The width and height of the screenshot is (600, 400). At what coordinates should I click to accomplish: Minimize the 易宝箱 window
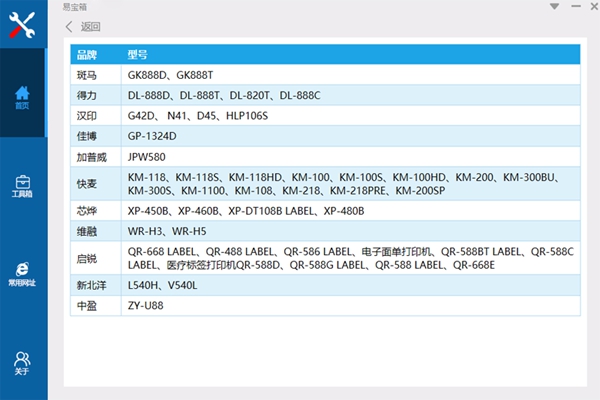click(576, 7)
